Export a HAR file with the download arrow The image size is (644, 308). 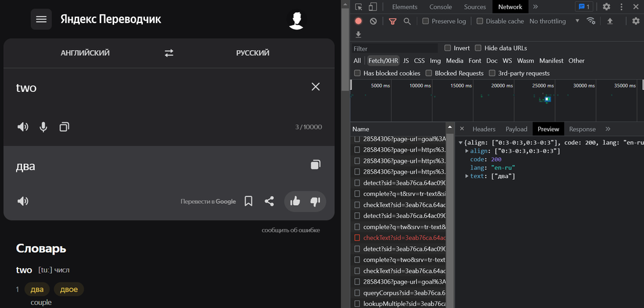(x=358, y=35)
